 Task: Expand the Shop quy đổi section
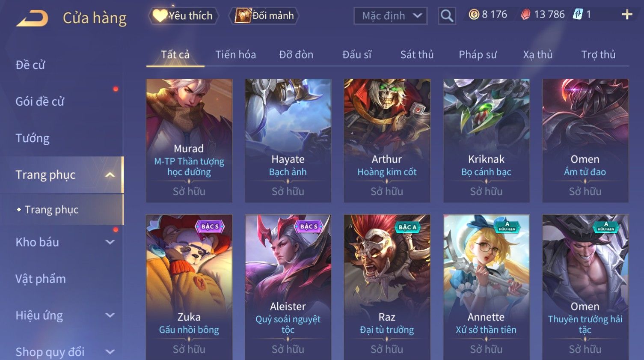110,352
